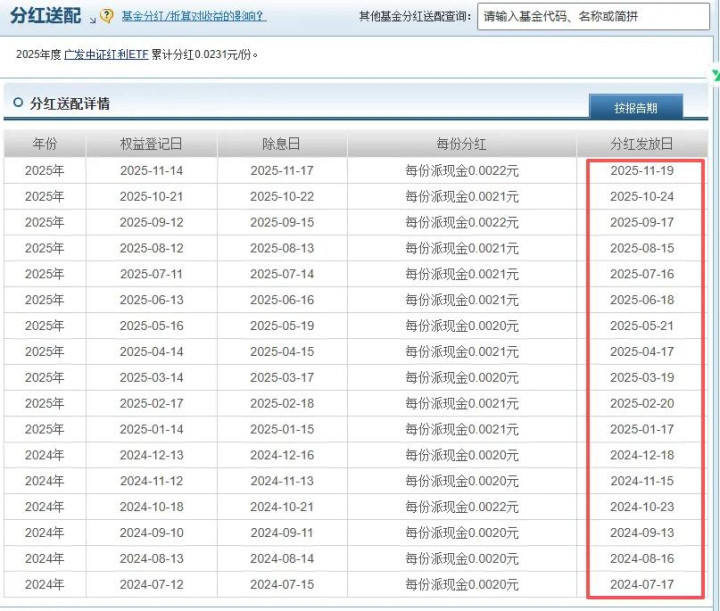Click the yellow question mark help icon
The width and height of the screenshot is (720, 611).
tap(107, 17)
